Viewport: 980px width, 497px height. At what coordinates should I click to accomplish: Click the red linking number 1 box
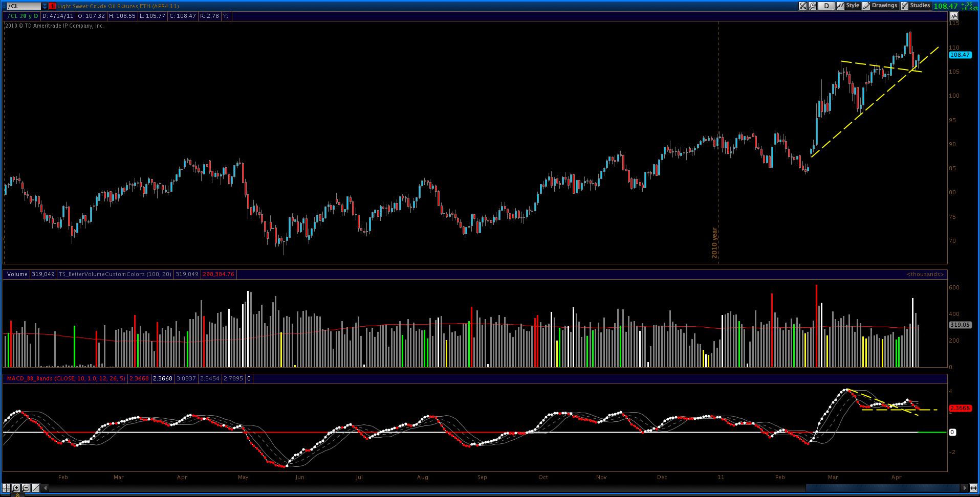pyautogui.click(x=52, y=6)
